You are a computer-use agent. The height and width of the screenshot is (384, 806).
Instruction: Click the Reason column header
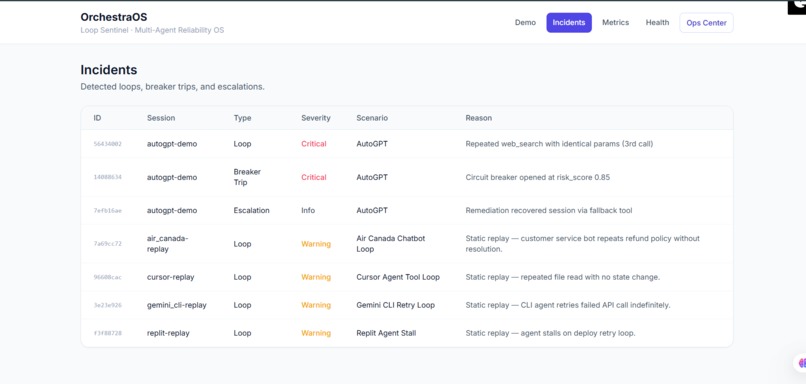pyautogui.click(x=479, y=118)
